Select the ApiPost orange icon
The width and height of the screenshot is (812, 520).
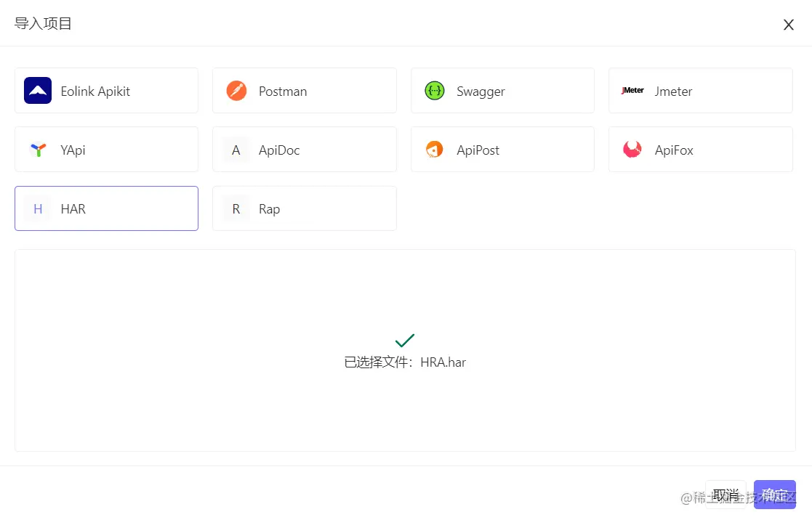point(435,150)
